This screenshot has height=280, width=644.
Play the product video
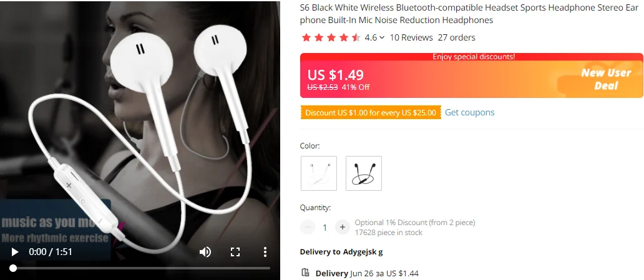click(15, 252)
